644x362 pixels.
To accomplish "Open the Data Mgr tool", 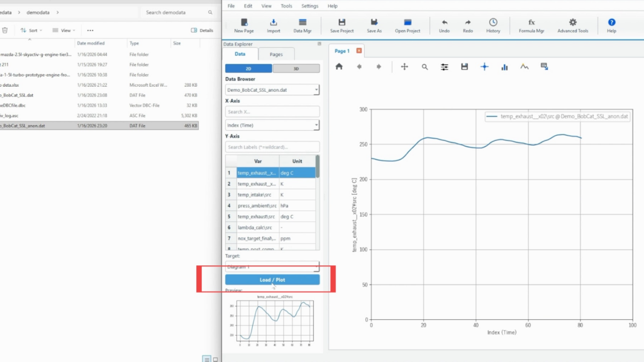I will 303,25.
